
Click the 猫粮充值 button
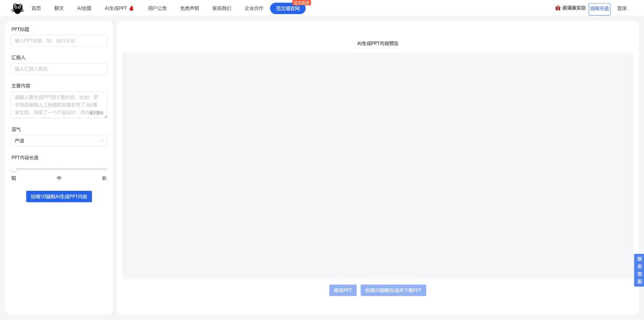pos(599,9)
